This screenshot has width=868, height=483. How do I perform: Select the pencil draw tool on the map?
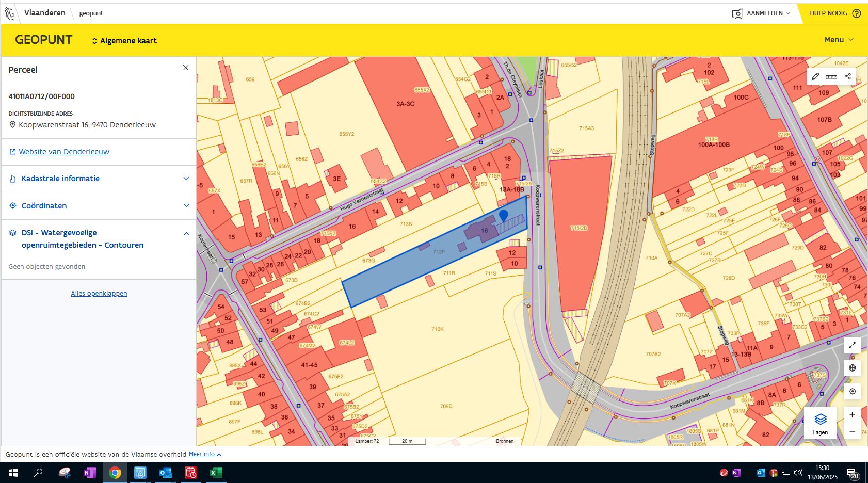pos(815,76)
